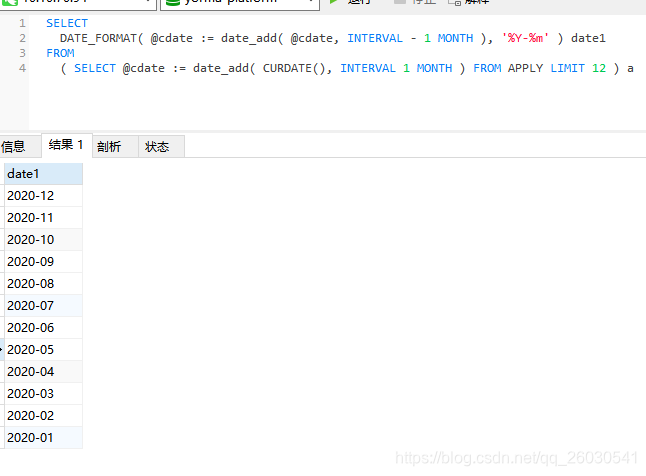
Task: Click line number 2 in the gutter
Action: point(22,38)
